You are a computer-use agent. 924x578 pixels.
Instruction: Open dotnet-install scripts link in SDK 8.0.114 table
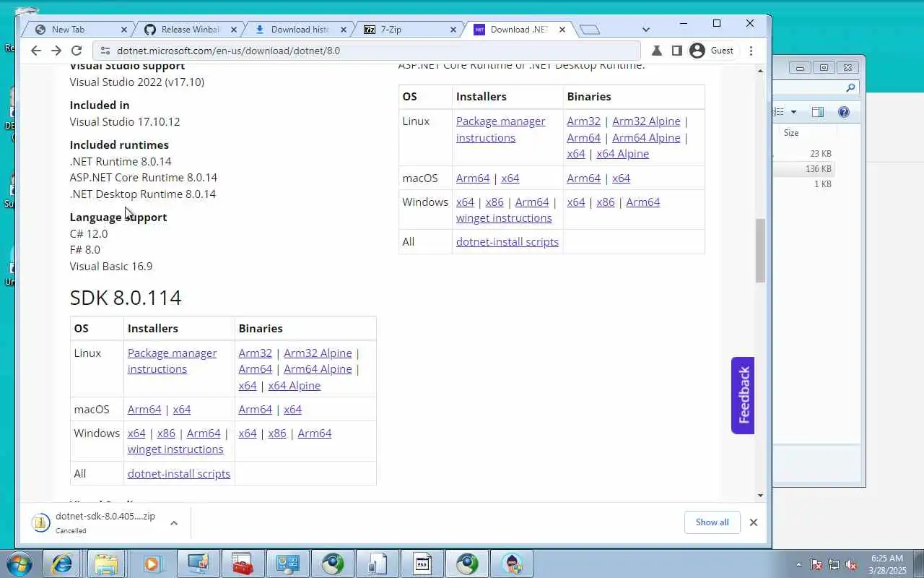(x=179, y=474)
